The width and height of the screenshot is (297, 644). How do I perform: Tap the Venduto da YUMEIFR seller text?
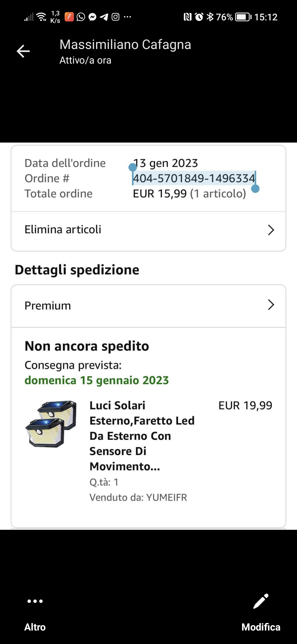(138, 498)
